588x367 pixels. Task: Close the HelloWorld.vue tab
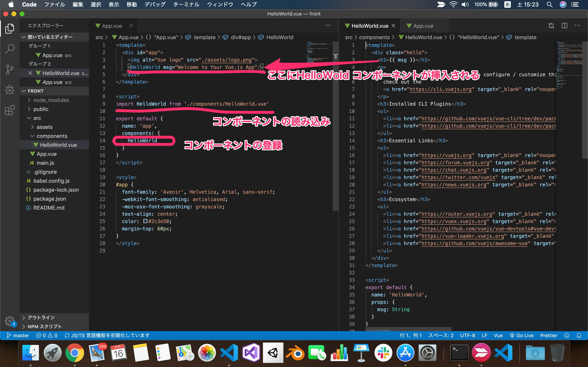[x=393, y=26]
